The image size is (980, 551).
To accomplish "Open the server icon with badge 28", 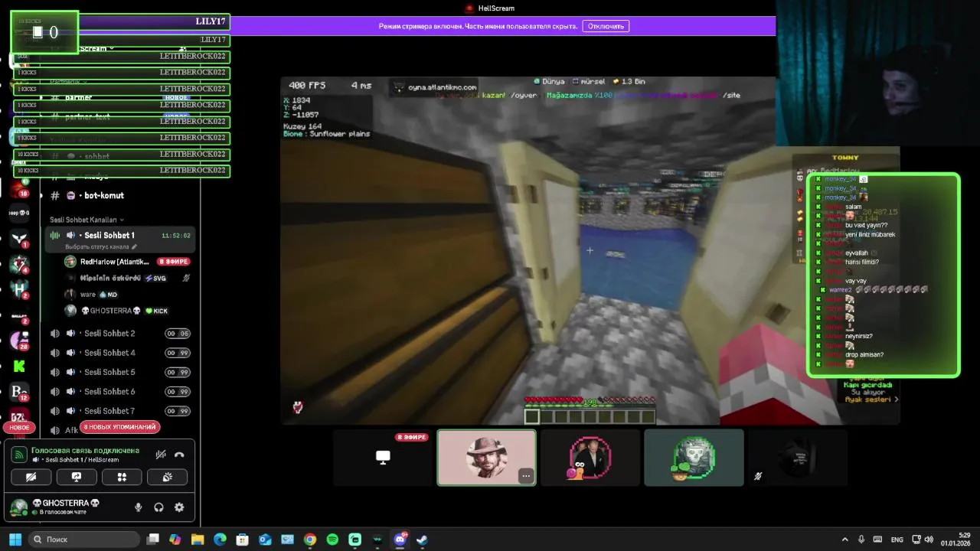I will coord(19,340).
